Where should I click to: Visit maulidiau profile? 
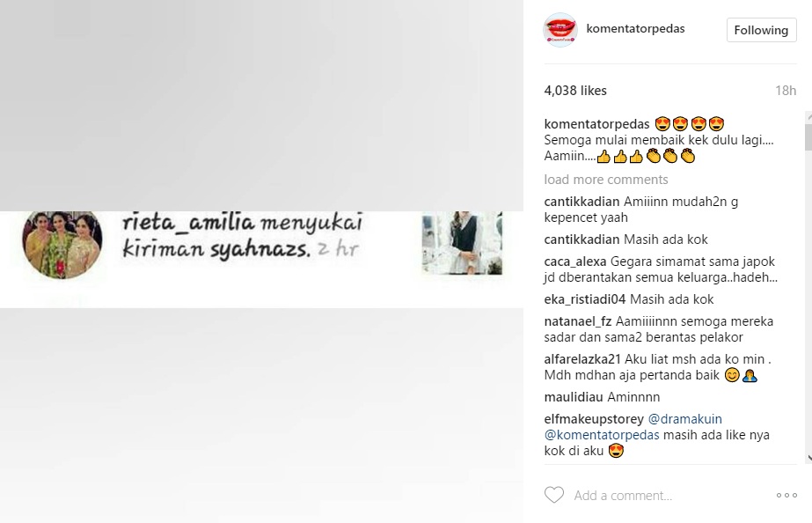tap(574, 397)
